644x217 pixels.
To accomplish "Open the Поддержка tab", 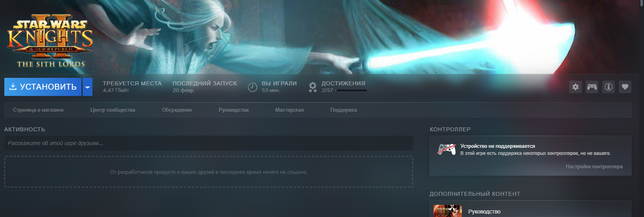I will 344,110.
